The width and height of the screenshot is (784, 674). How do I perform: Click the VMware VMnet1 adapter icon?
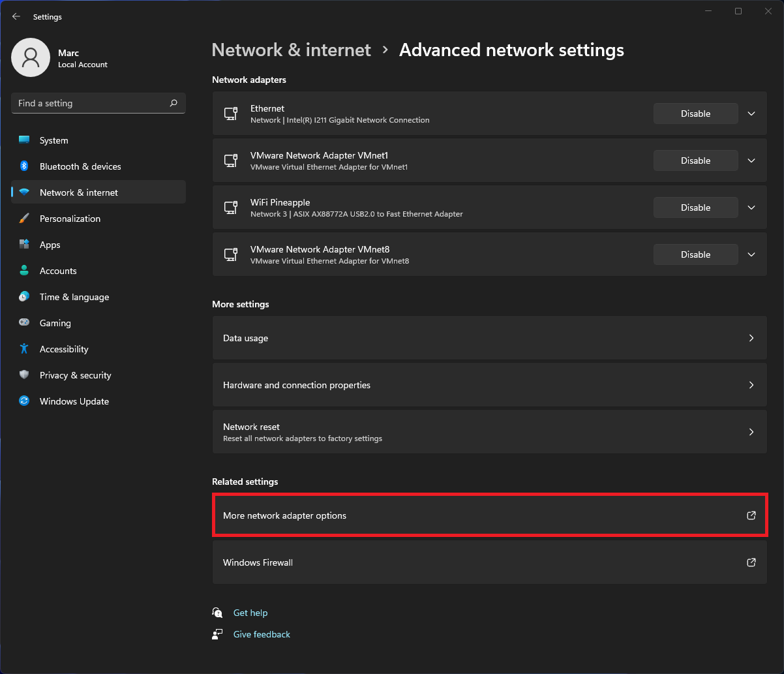231,161
